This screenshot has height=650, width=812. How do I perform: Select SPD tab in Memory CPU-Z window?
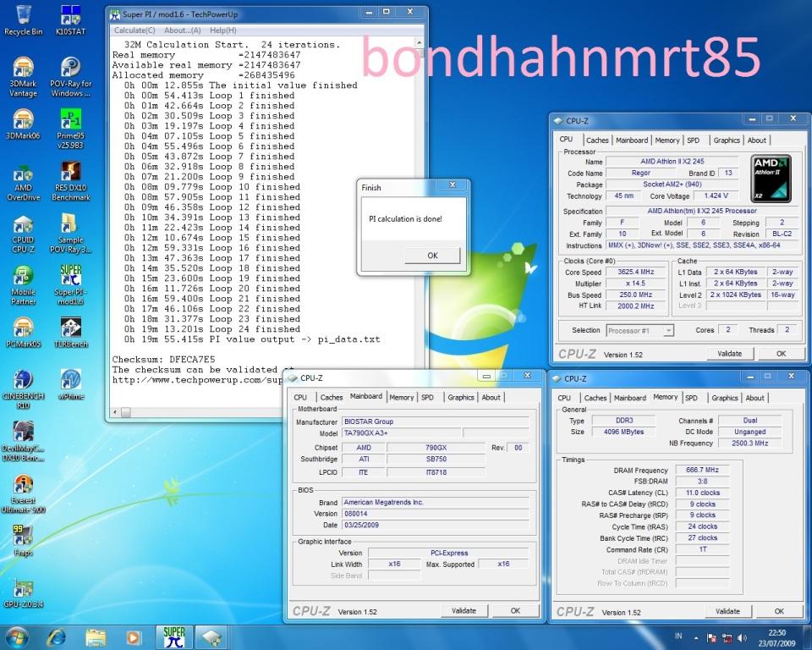tap(691, 398)
